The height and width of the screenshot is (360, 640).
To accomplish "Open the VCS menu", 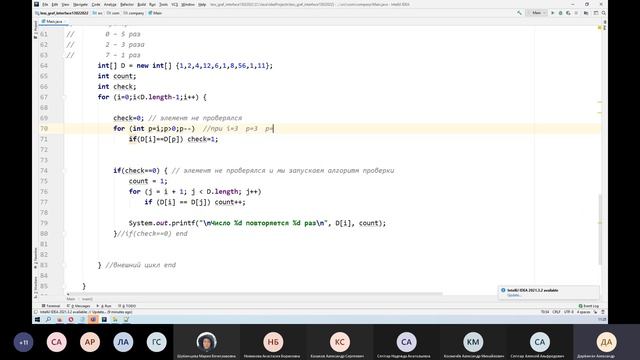I will (175, 4).
